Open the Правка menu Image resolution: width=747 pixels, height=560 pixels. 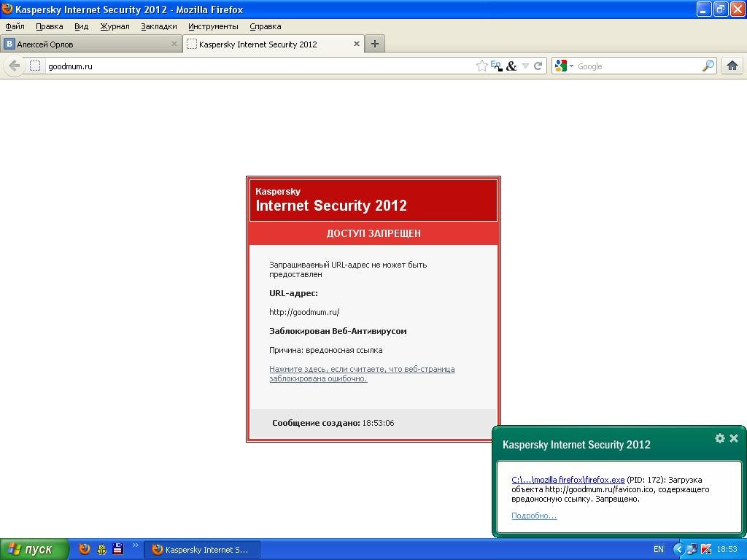tap(50, 26)
